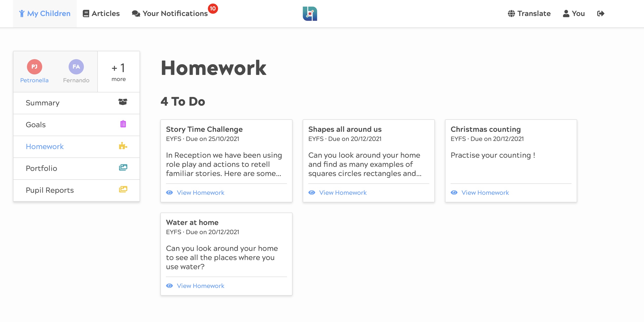
Task: Open the You account menu
Action: (574, 13)
